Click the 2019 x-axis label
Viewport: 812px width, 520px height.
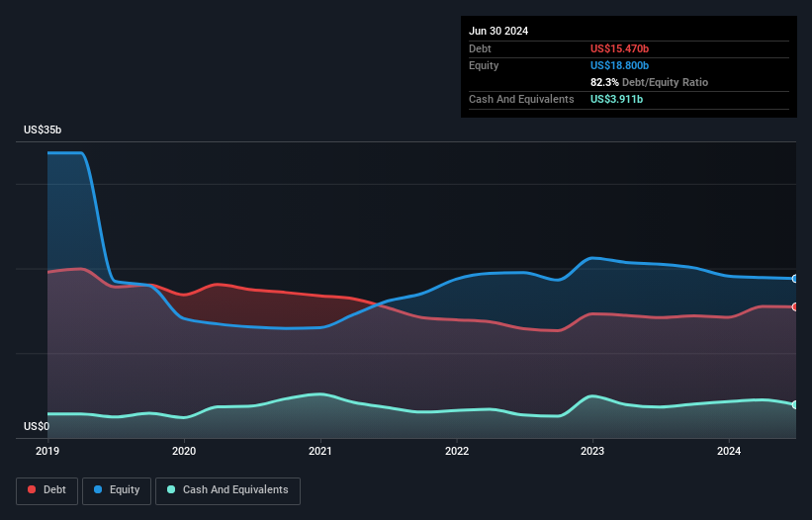47,451
